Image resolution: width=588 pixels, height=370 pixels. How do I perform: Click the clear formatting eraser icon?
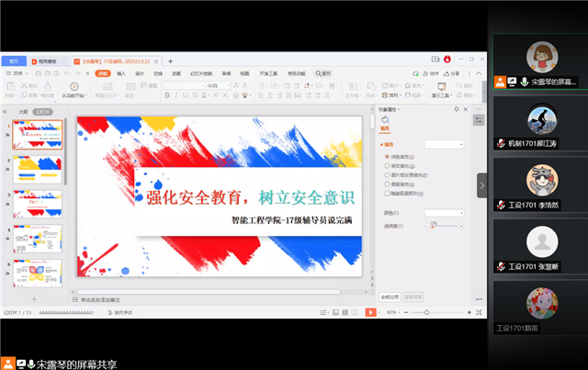click(235, 95)
